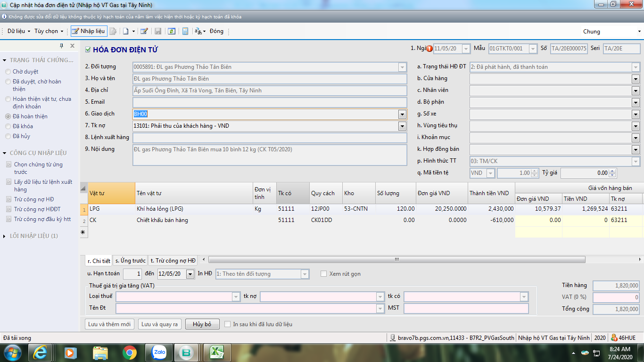
Task: Open the 'Dữ liệu' menu
Action: pyautogui.click(x=18, y=31)
